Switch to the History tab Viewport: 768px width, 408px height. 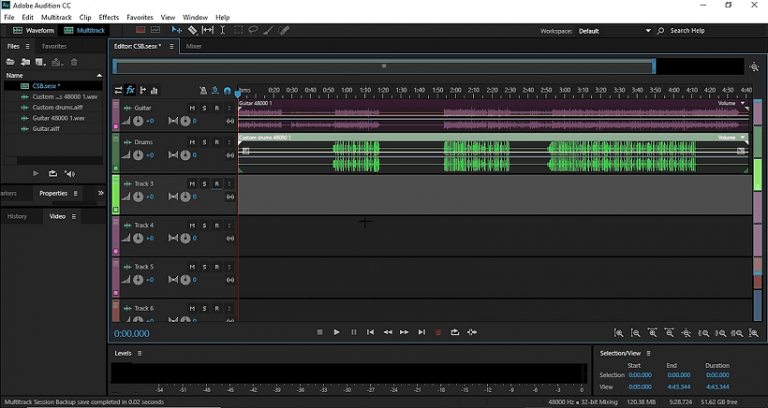tap(17, 216)
